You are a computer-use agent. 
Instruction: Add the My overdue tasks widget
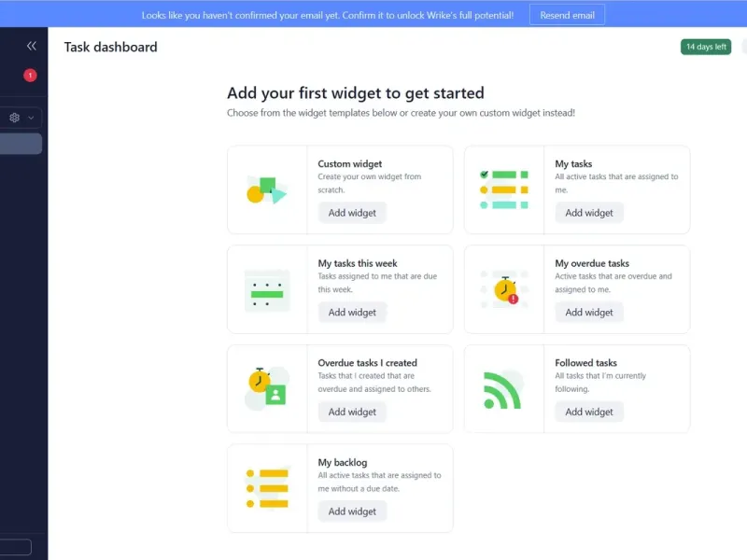click(589, 313)
